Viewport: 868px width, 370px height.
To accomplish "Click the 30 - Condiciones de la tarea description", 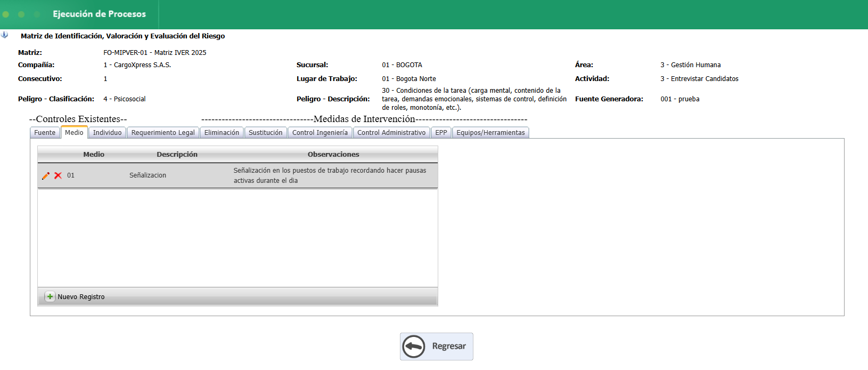I will click(474, 99).
